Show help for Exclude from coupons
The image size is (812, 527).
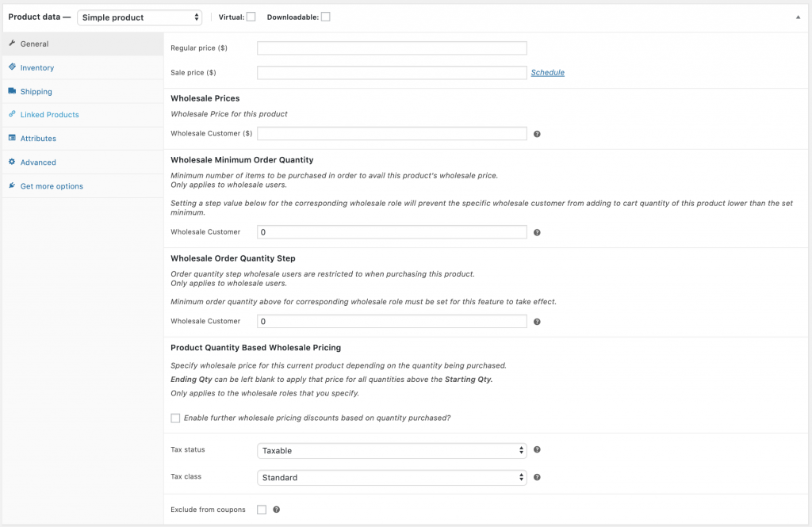277,510
